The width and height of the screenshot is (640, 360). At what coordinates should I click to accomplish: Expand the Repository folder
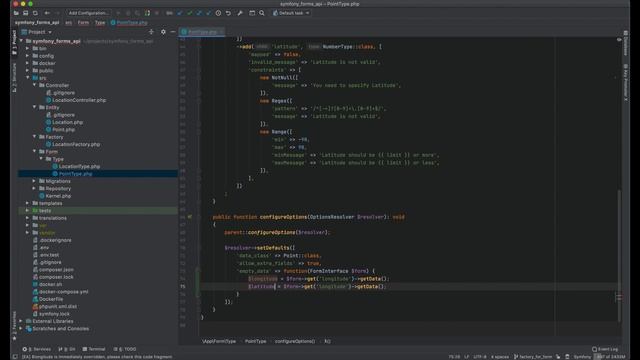click(x=34, y=189)
